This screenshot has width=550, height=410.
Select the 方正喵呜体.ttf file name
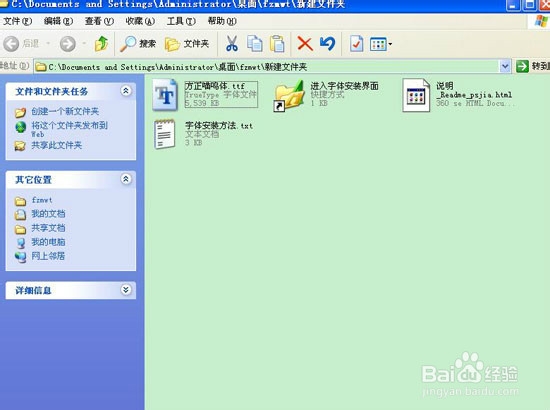(x=214, y=86)
